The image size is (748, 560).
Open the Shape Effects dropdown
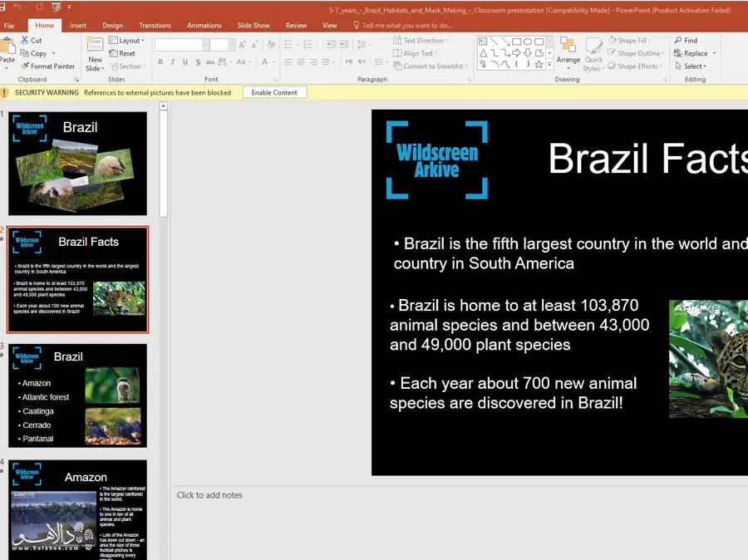coord(635,66)
